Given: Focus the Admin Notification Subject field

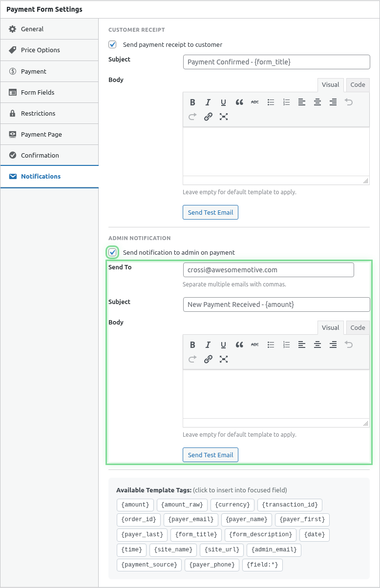Looking at the screenshot, I should click(x=276, y=304).
